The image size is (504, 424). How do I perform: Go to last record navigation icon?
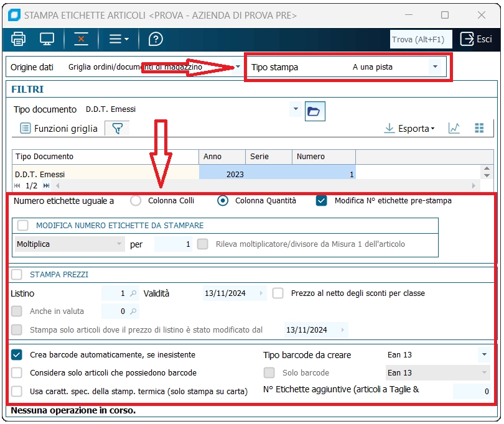coord(46,186)
